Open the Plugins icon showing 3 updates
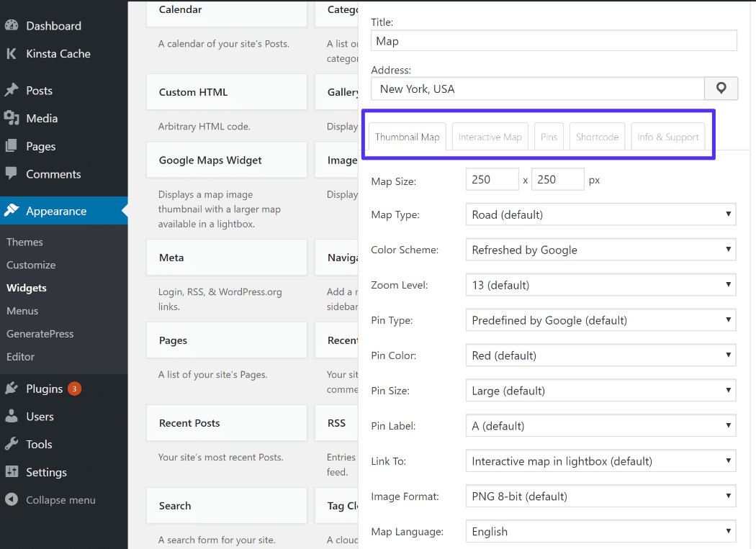This screenshot has width=756, height=549. tap(13, 388)
